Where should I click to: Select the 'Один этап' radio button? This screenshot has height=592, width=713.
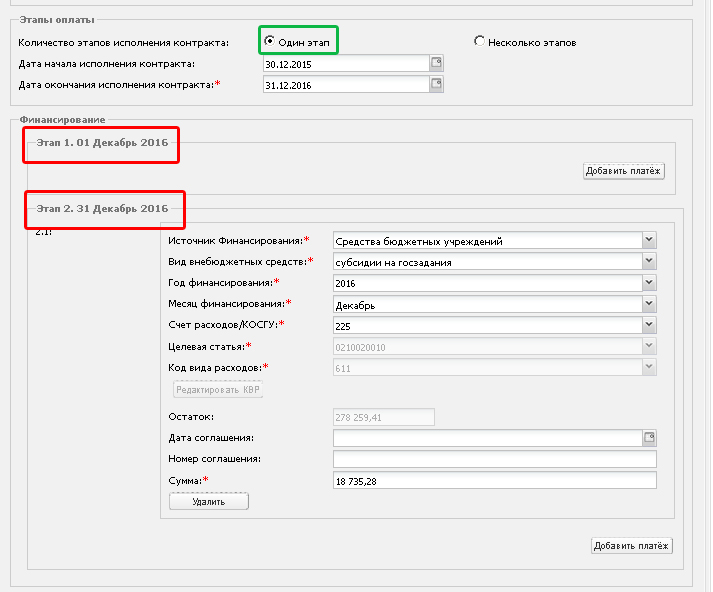point(270,41)
